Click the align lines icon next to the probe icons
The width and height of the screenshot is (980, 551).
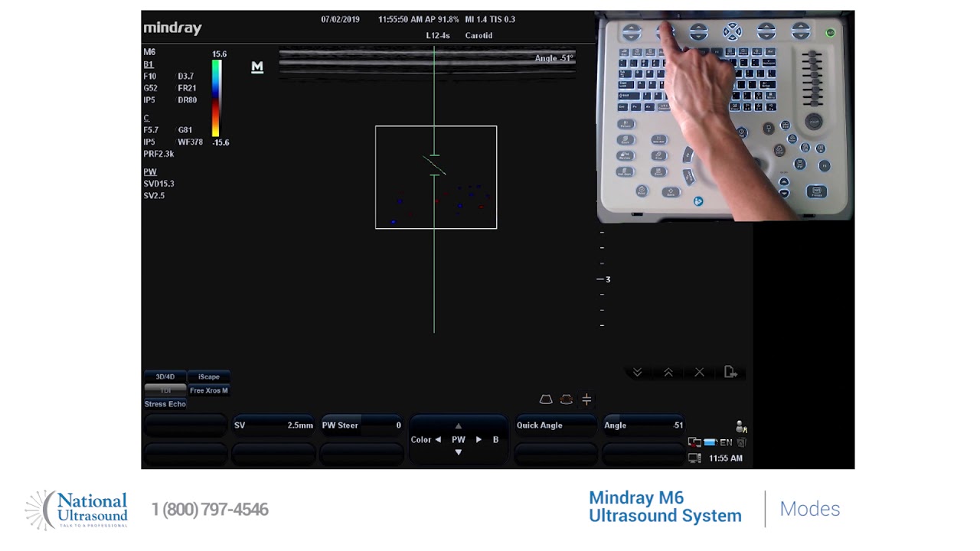(x=586, y=399)
